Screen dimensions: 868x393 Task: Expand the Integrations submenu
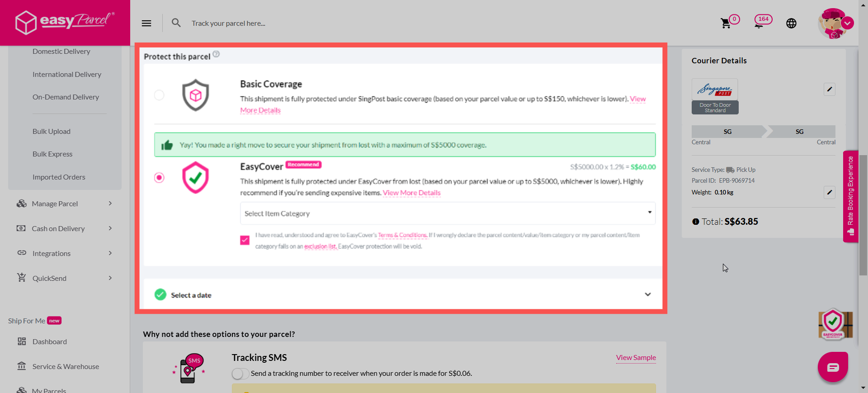click(110, 253)
